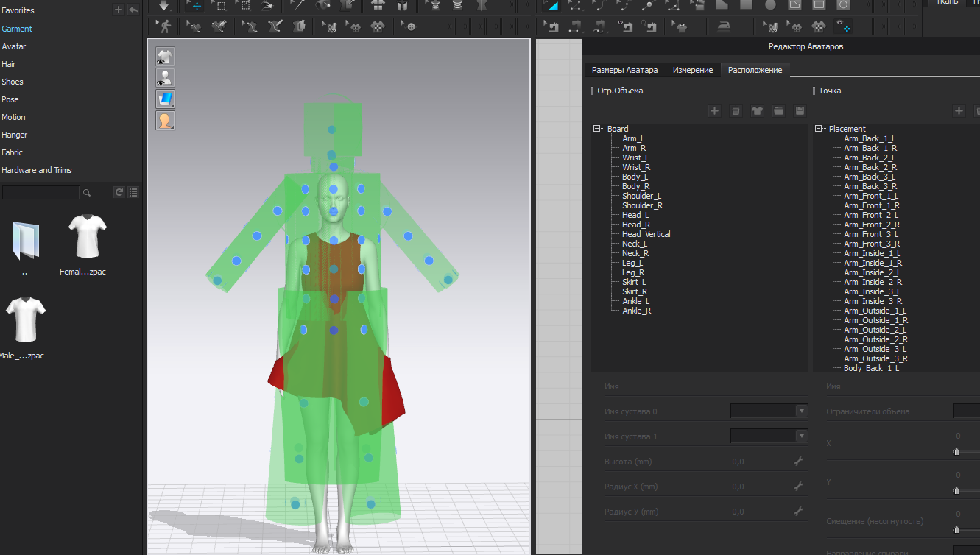The width and height of the screenshot is (980, 555).
Task: Click the open folder icon under Огр.Объема
Action: 778,110
